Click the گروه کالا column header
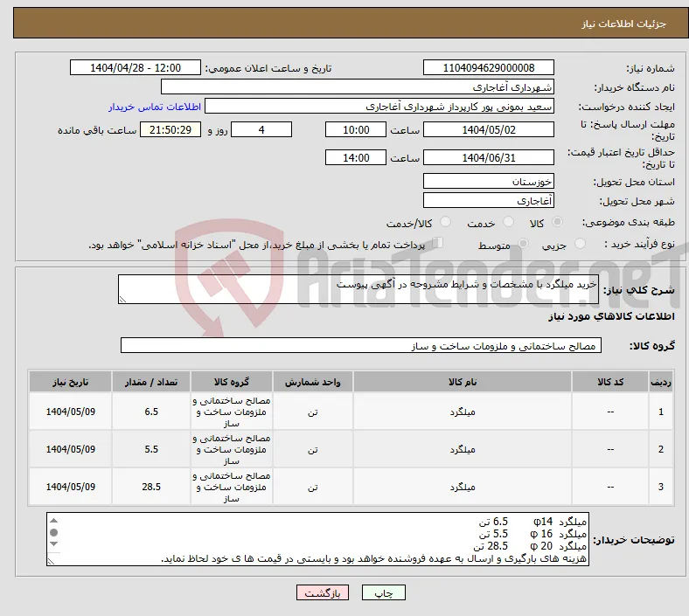This screenshot has width=689, height=616. click(232, 382)
